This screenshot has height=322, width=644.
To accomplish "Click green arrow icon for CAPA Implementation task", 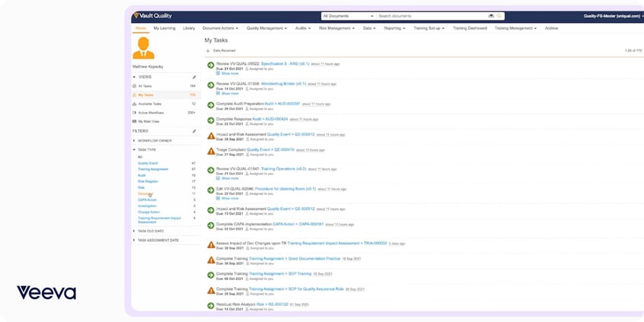I will 211,225.
